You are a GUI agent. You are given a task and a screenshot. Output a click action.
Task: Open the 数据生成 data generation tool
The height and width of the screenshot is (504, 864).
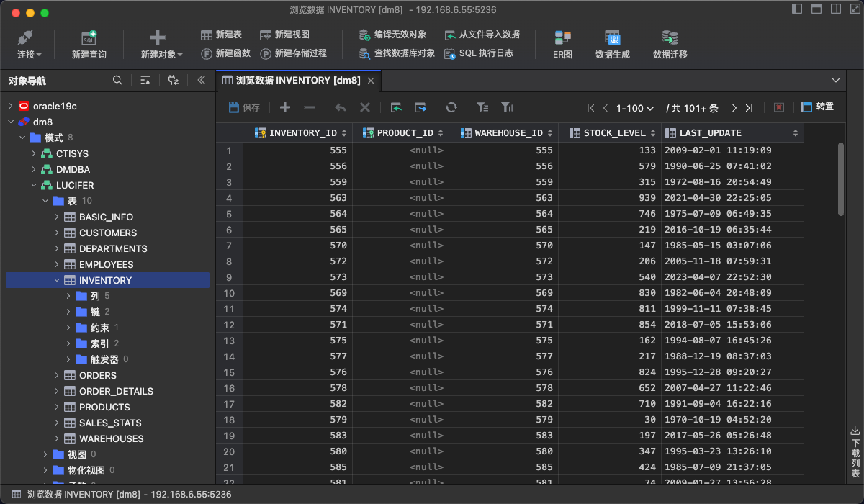613,44
